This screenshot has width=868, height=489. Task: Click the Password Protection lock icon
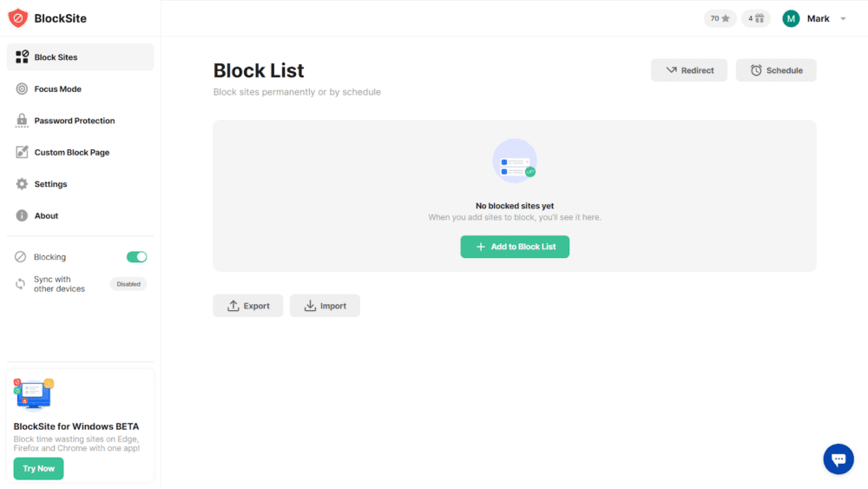22,120
